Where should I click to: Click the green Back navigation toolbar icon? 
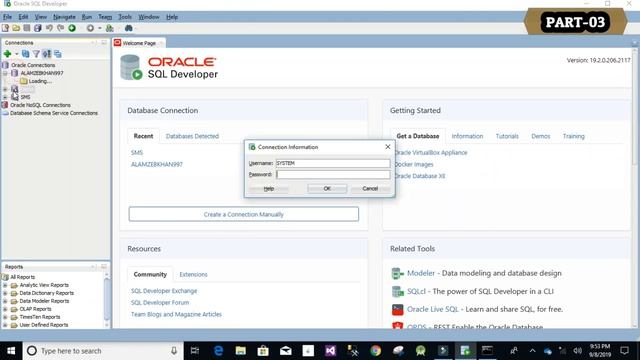(72, 28)
